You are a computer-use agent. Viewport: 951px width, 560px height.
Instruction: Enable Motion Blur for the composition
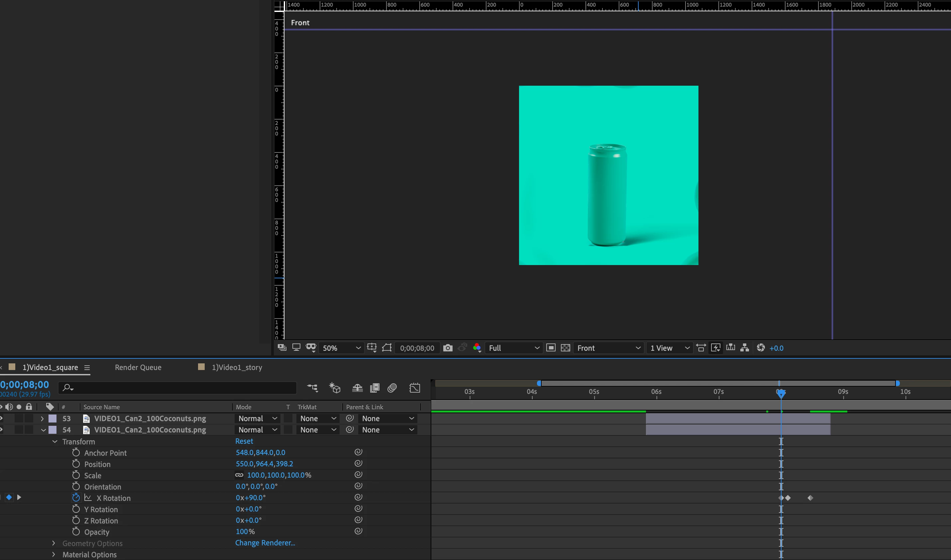(x=392, y=388)
